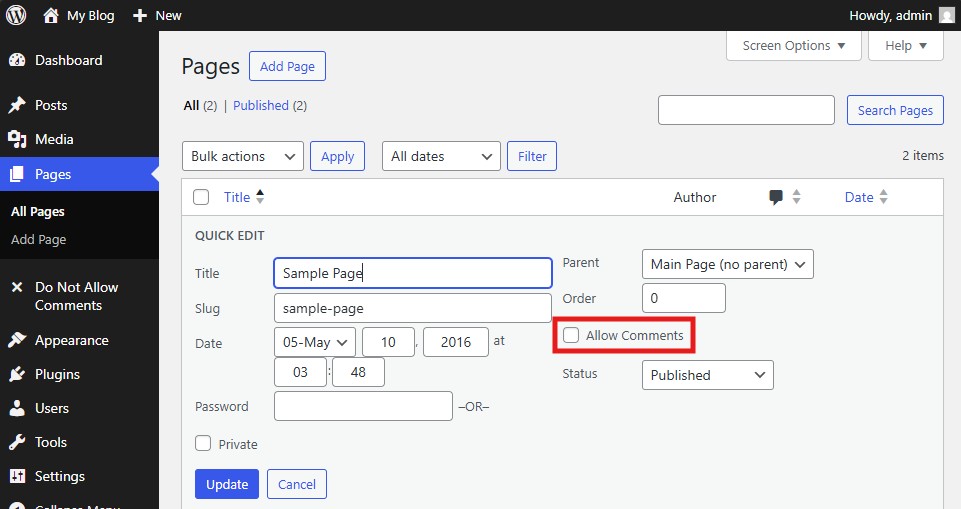The height and width of the screenshot is (509, 961).
Task: Click the day field showing 10
Action: point(388,342)
